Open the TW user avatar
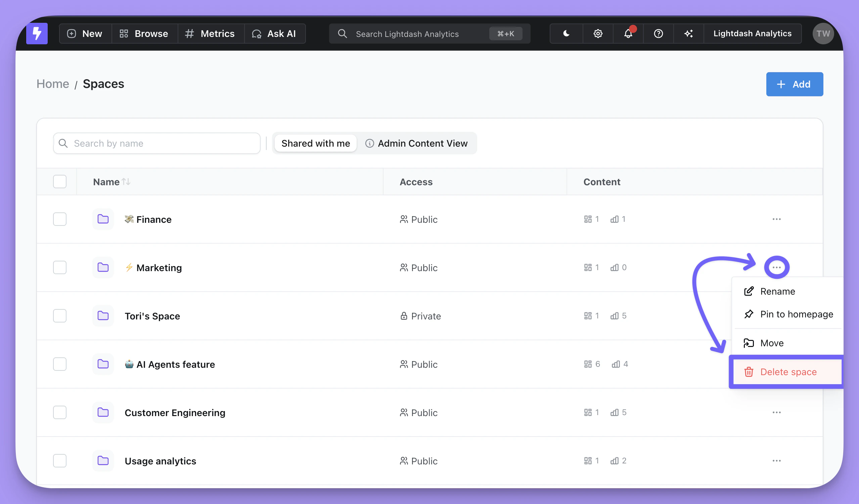This screenshot has width=859, height=504. pos(823,33)
